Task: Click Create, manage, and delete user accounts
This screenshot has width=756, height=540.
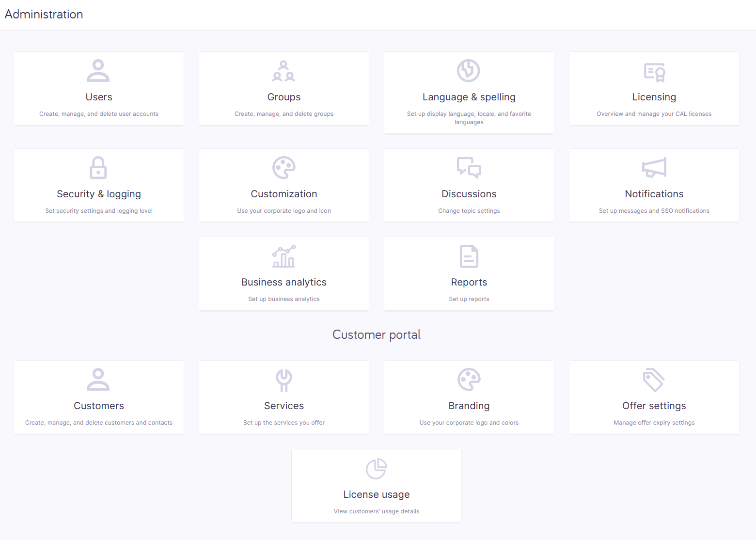Action: tap(98, 113)
